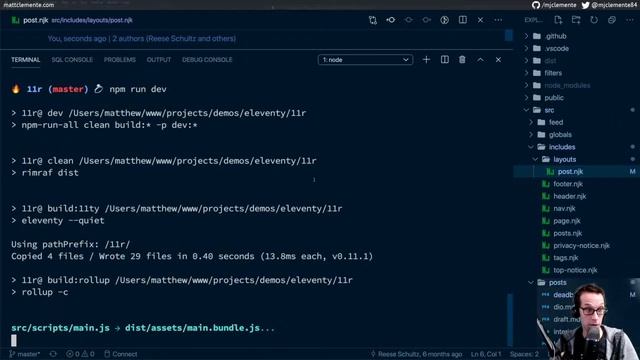Click 'rollup -c' output line
This screenshot has height=360, width=640.
tap(45, 292)
